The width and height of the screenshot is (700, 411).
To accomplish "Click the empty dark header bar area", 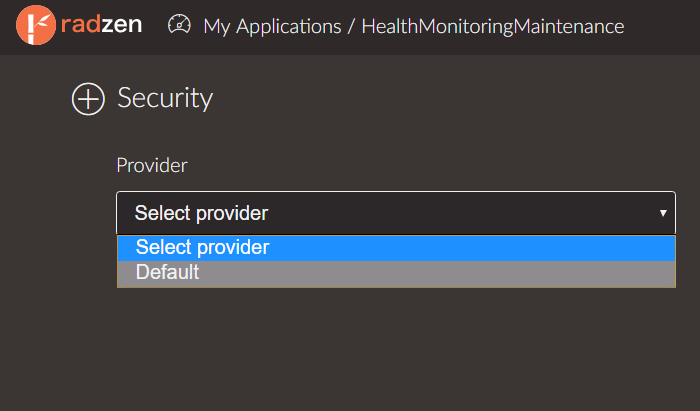I will click(661, 27).
